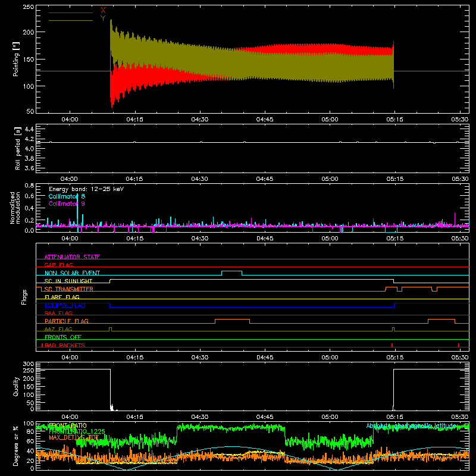Click the 200 tick on Pointing axis
The width and height of the screenshot is (476, 476).
click(29, 32)
